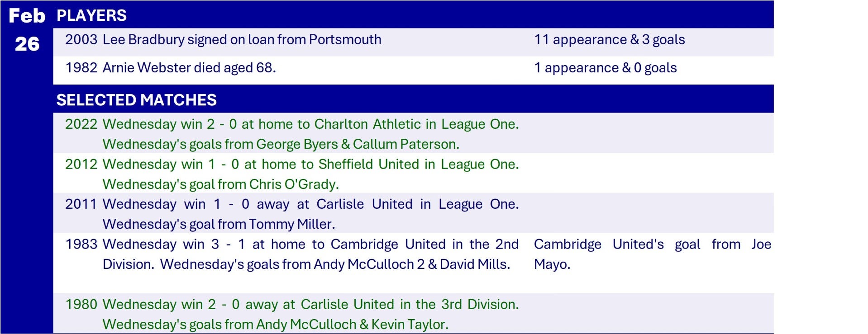
Task: Select the 11 appearance & 3 goals cell
Action: 609,40
